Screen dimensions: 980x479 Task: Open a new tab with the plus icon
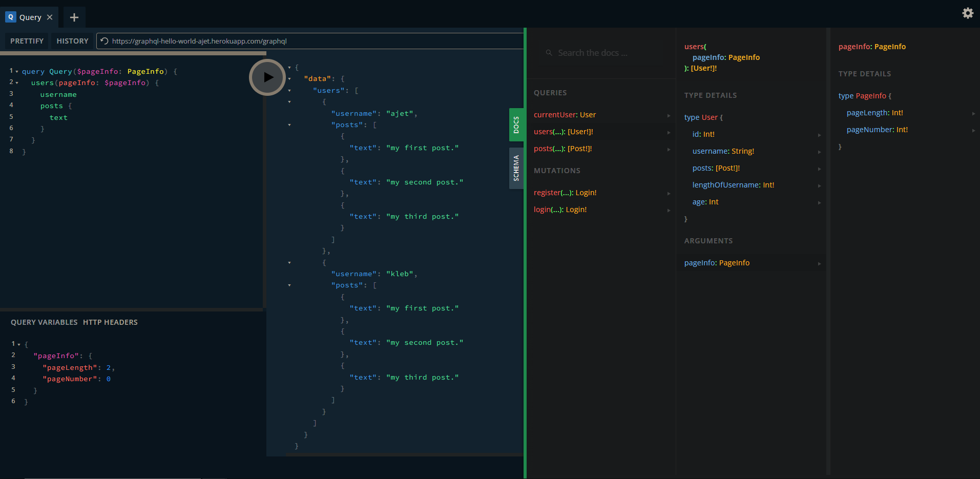(x=73, y=17)
